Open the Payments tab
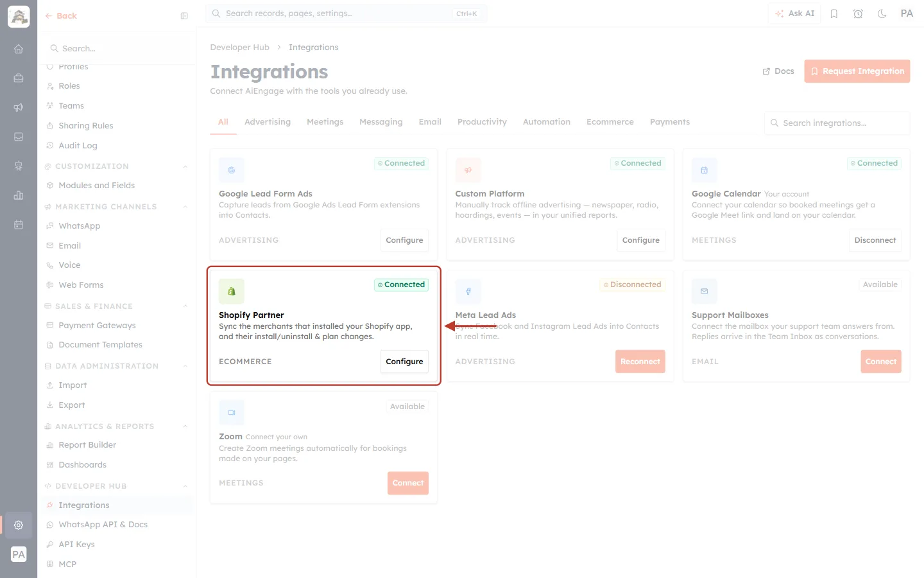924x578 pixels. click(670, 122)
